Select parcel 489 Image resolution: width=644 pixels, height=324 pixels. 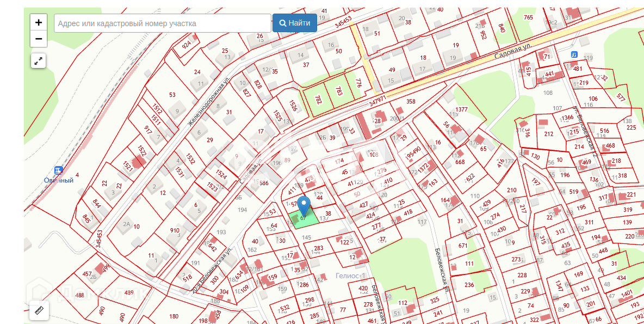click(x=129, y=293)
